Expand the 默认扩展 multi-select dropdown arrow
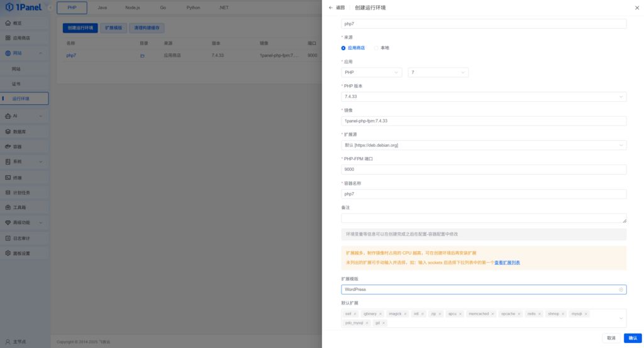Viewport: 644px width, 348px height. (x=621, y=318)
